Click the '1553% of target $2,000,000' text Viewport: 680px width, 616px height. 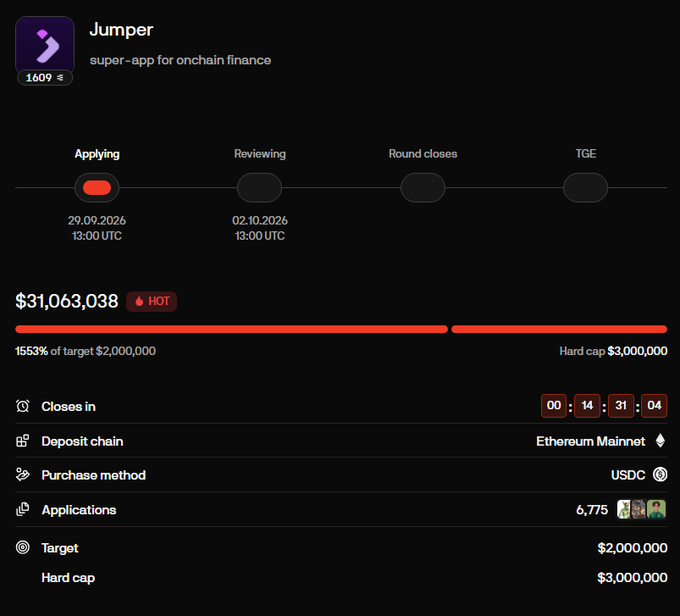coord(85,351)
